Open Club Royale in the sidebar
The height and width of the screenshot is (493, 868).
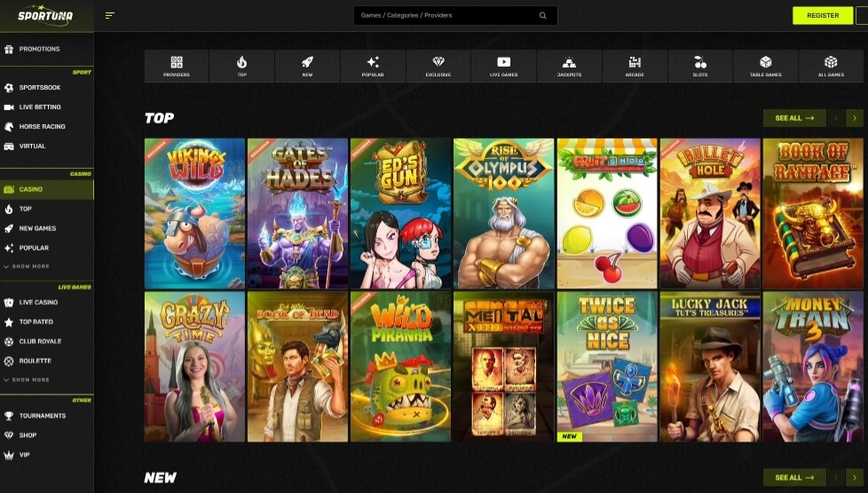click(47, 341)
